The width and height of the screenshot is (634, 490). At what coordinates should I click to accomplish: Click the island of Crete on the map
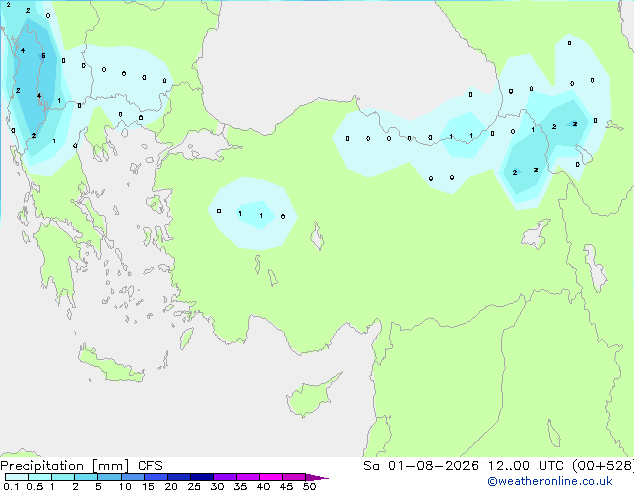110,365
